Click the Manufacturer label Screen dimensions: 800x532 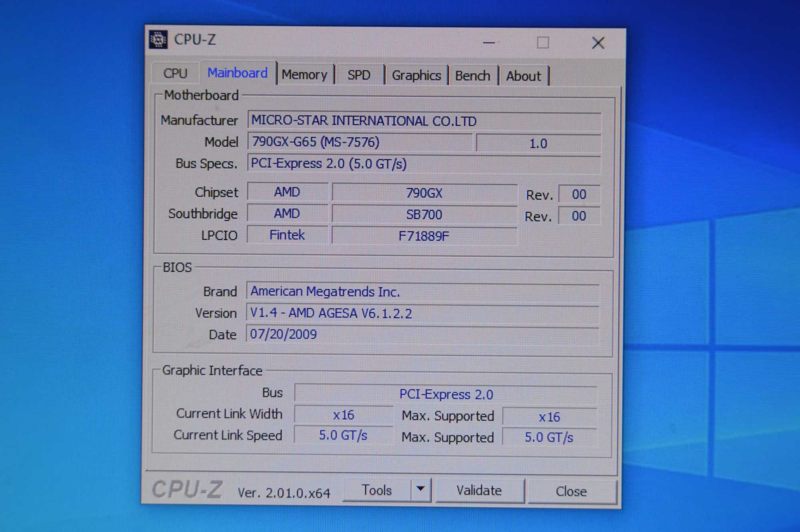(x=199, y=120)
